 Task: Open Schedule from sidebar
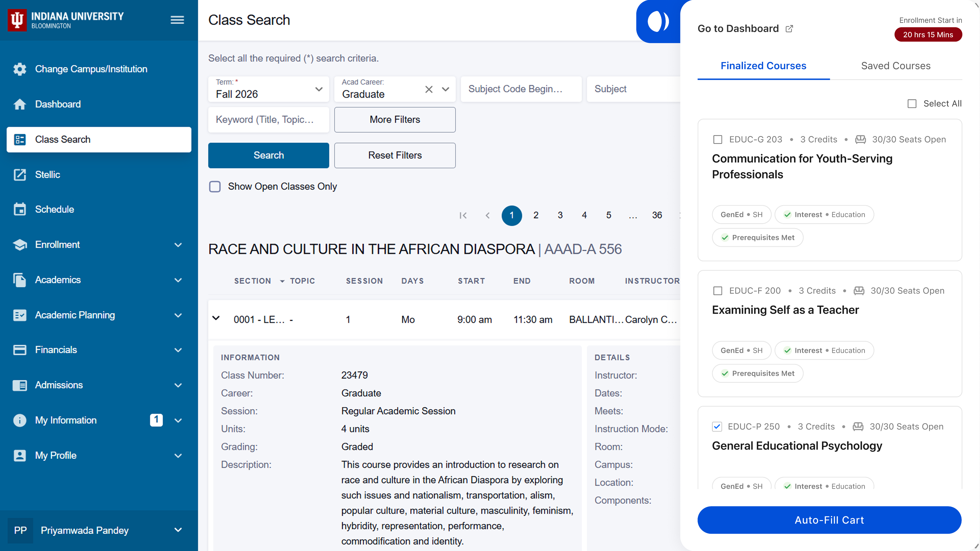tap(99, 209)
